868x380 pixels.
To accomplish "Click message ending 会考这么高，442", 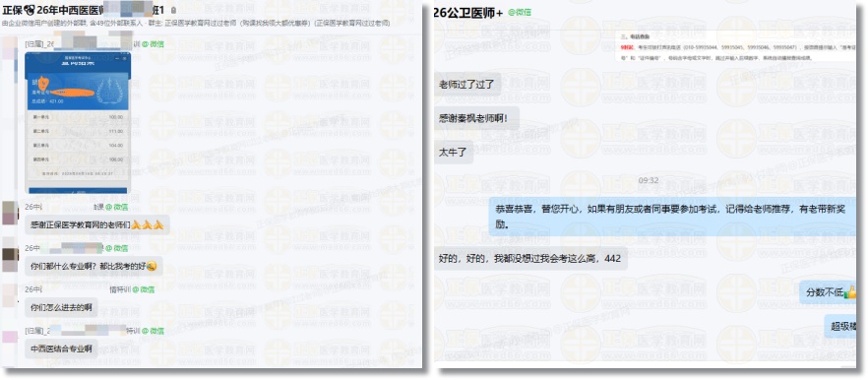I will pyautogui.click(x=530, y=258).
